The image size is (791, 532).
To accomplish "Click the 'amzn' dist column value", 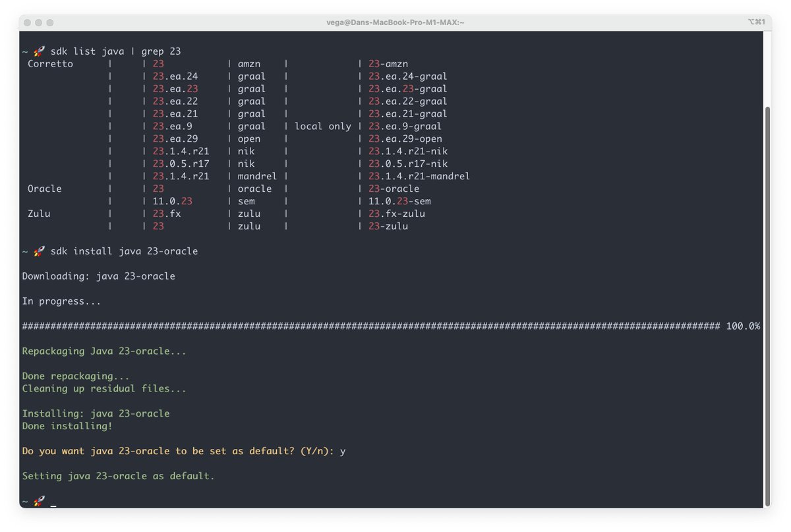I will (249, 64).
